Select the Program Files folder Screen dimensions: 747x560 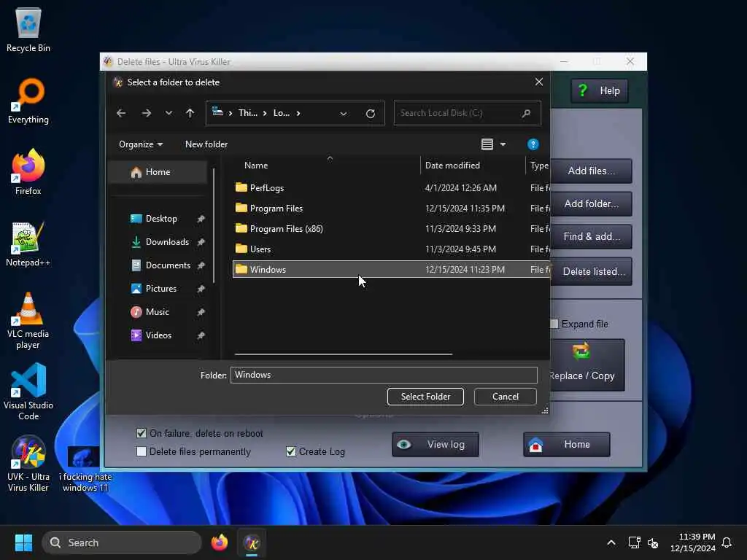[391, 208]
